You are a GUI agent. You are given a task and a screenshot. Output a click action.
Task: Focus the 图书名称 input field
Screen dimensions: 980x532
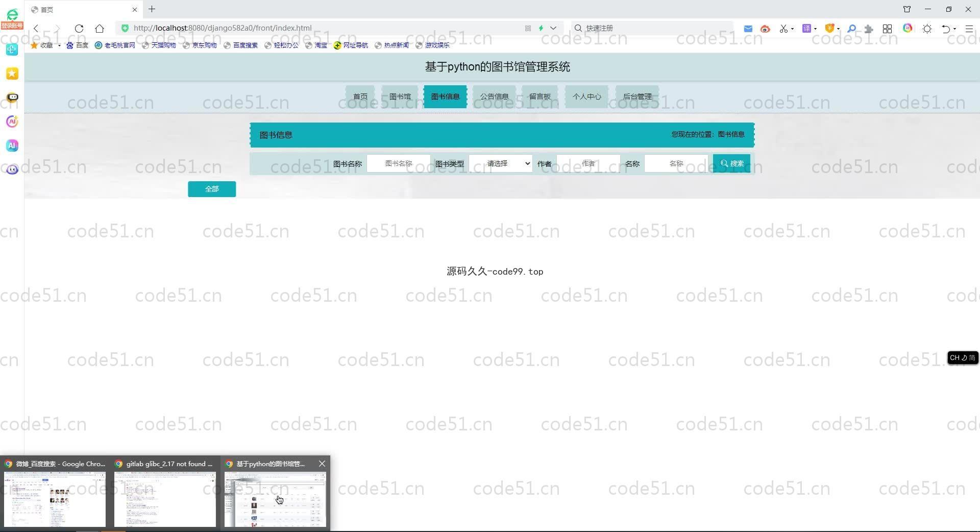[399, 163]
